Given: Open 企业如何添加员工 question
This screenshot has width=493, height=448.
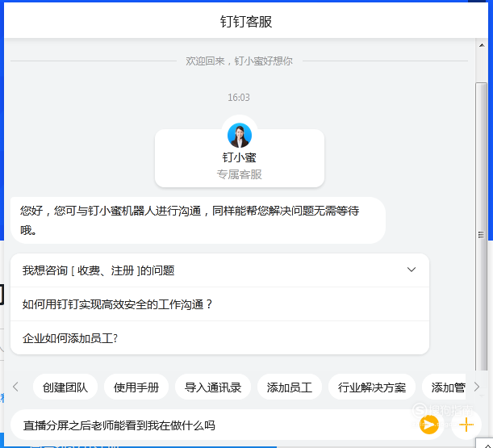Looking at the screenshot, I should [219, 338].
